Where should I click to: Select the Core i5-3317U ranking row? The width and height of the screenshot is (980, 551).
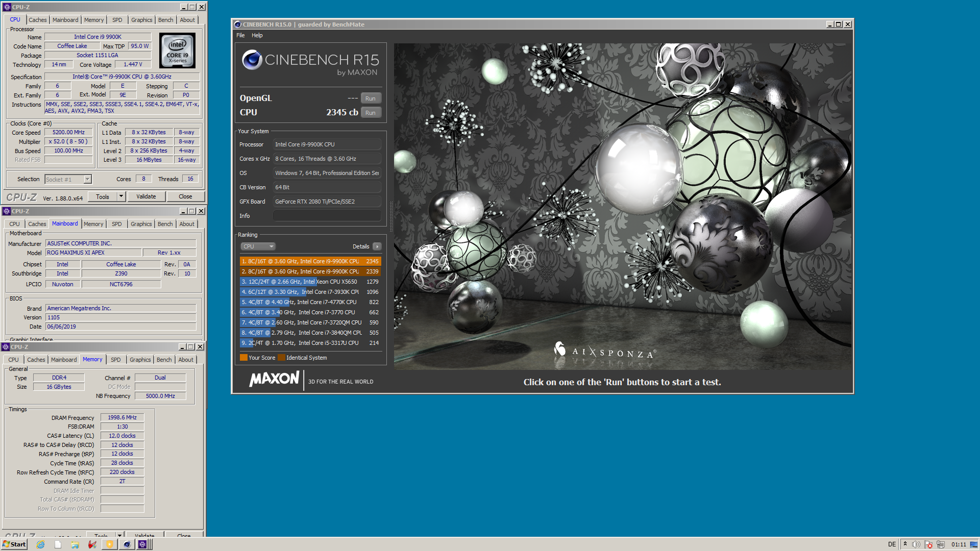tap(310, 343)
